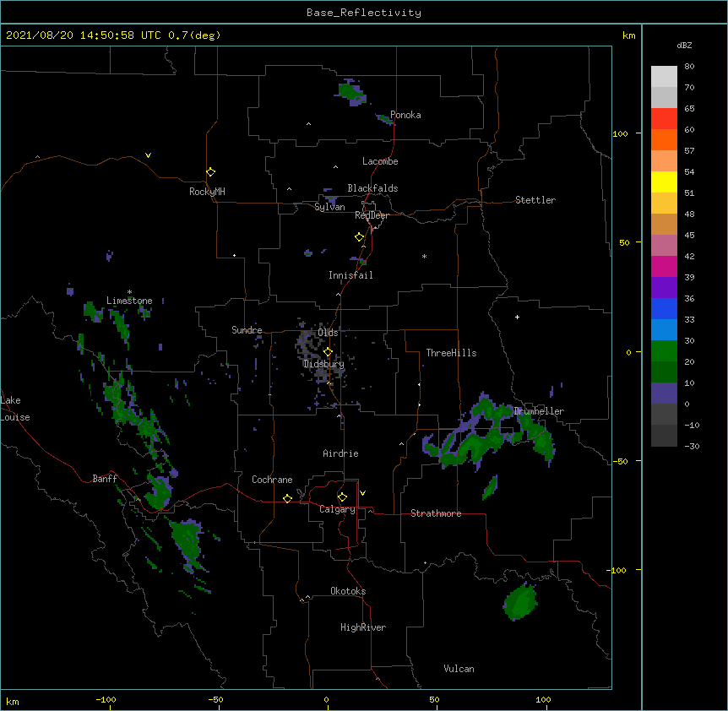Viewport: 728px width, 711px height.
Task: Click the yellow V marker east of Calgary
Action: 362,493
